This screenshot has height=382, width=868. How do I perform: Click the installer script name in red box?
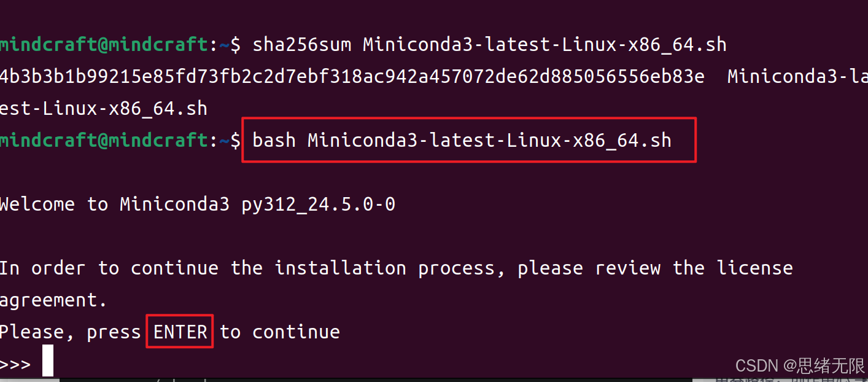coord(490,141)
